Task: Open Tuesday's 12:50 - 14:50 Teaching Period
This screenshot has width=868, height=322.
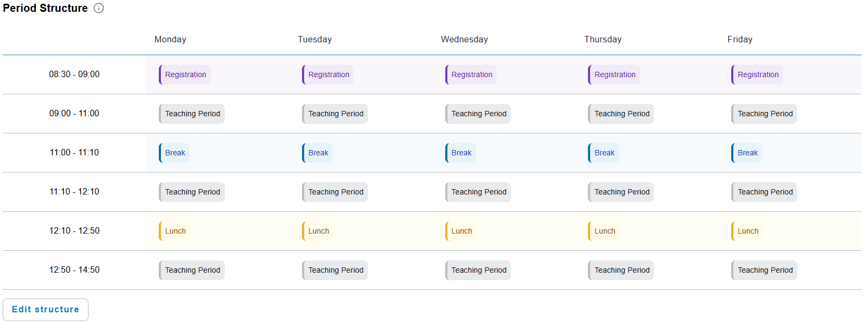Action: [x=335, y=270]
